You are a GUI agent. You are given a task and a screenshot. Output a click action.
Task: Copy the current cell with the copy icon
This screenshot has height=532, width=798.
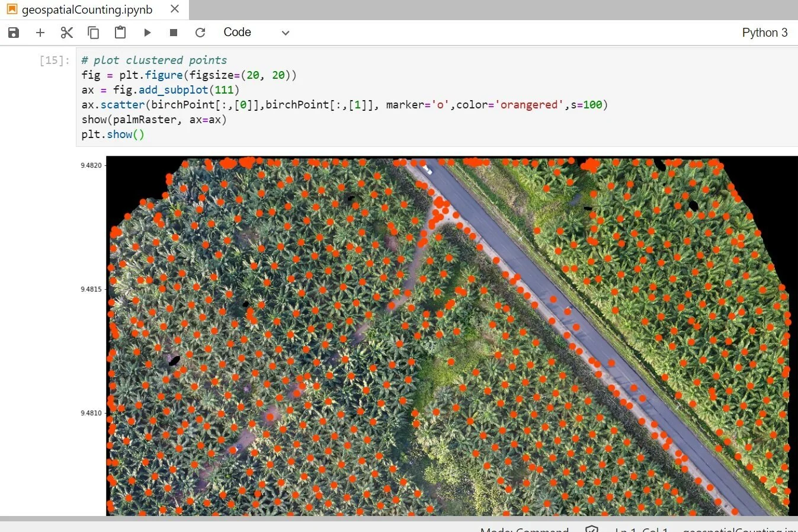[x=93, y=33]
